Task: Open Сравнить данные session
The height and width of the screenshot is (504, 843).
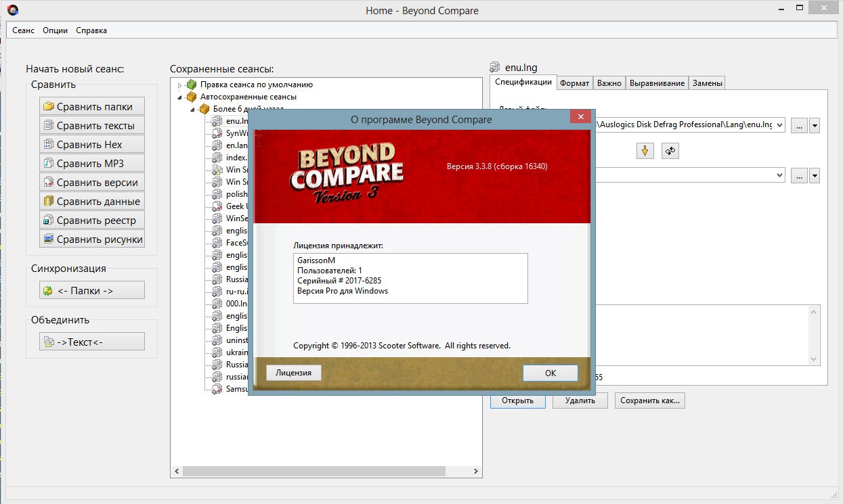Action: (x=92, y=201)
